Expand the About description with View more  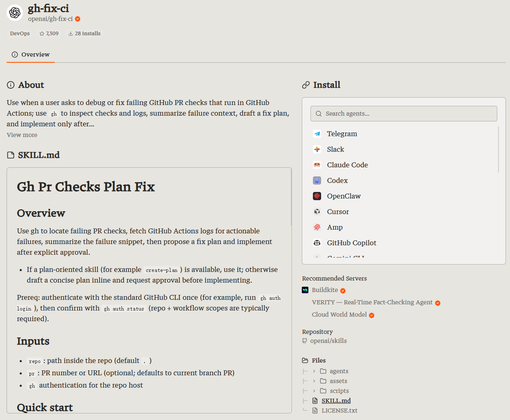[x=22, y=135]
